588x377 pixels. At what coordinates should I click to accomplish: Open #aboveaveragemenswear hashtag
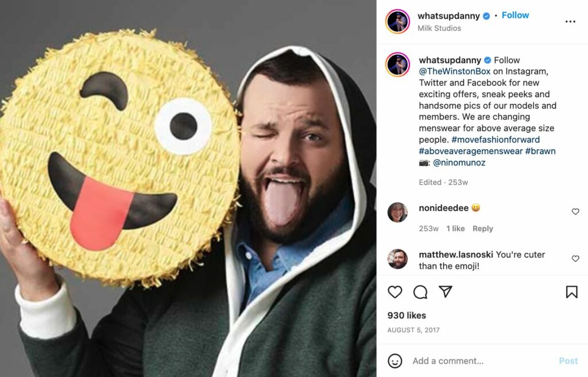tap(471, 151)
